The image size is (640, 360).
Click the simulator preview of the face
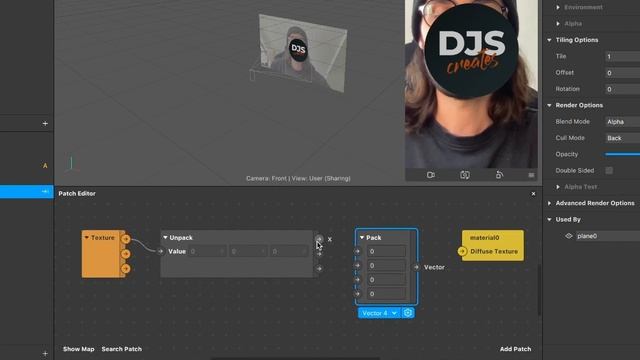coord(471,84)
